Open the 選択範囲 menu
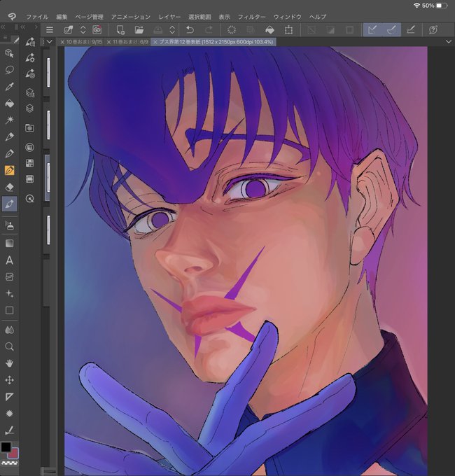455x476 pixels. pyautogui.click(x=199, y=17)
